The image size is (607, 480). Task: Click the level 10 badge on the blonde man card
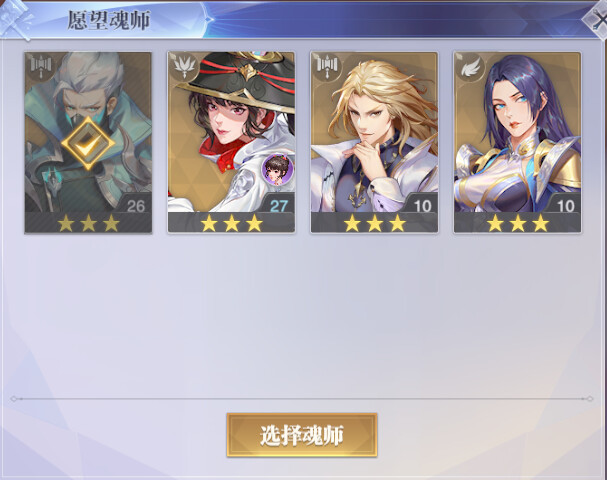tap(422, 206)
